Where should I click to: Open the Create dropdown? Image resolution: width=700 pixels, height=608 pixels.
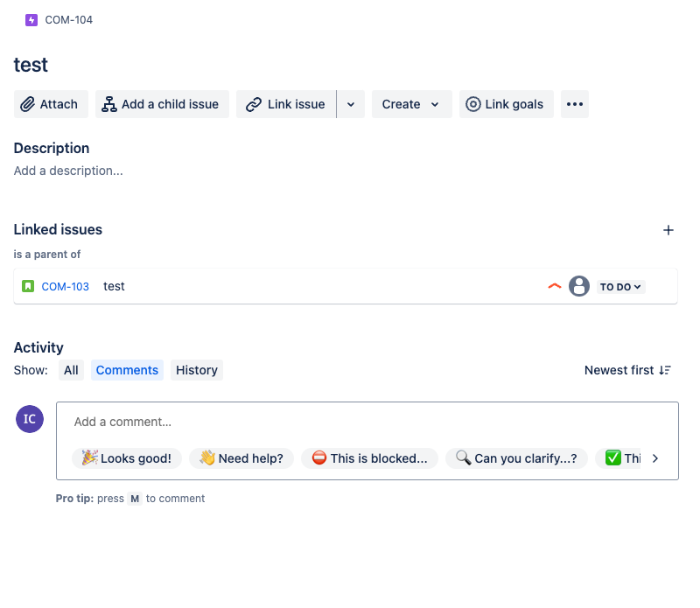[411, 104]
